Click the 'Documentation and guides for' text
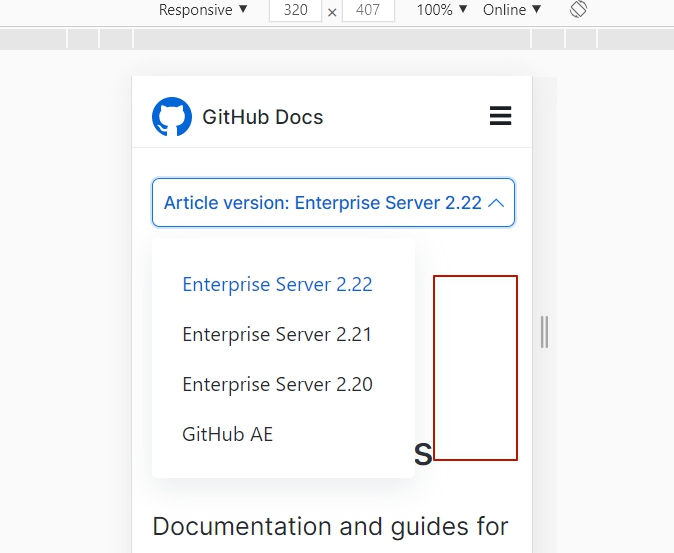 point(331,526)
